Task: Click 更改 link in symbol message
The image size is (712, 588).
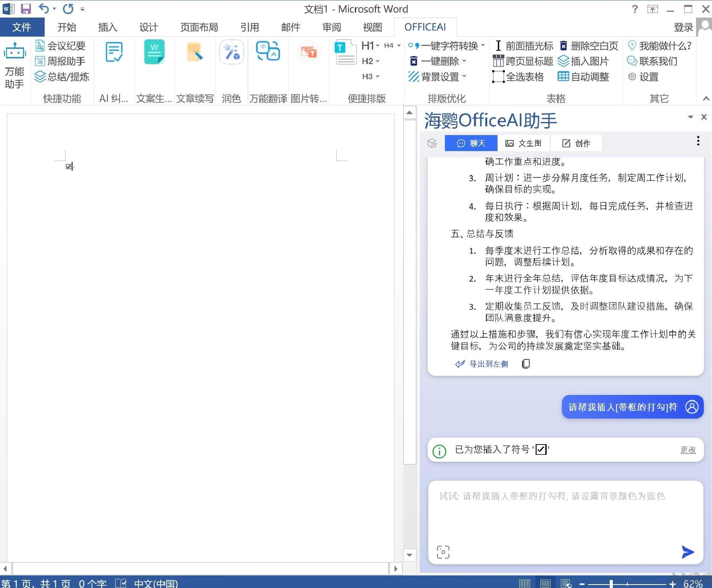Action: pos(688,449)
